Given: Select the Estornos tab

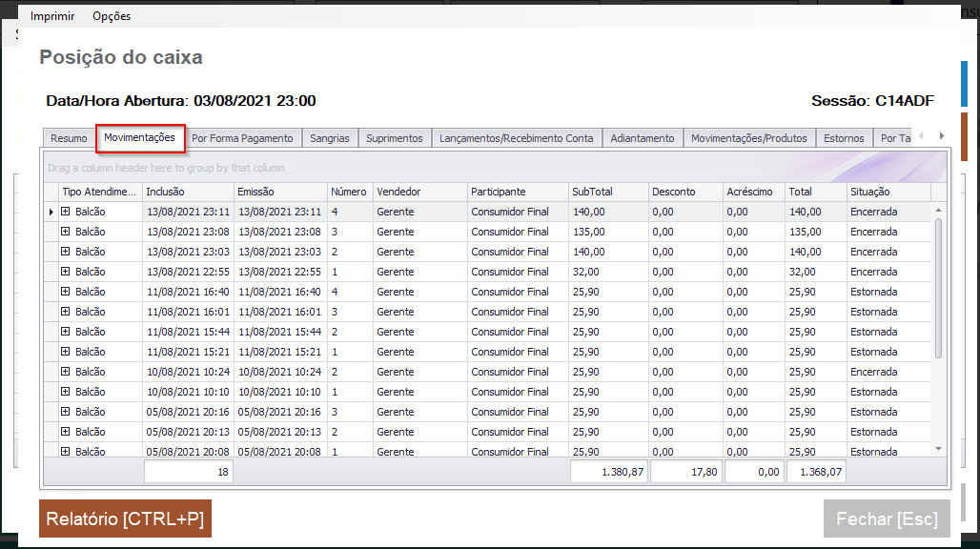Looking at the screenshot, I should 844,138.
